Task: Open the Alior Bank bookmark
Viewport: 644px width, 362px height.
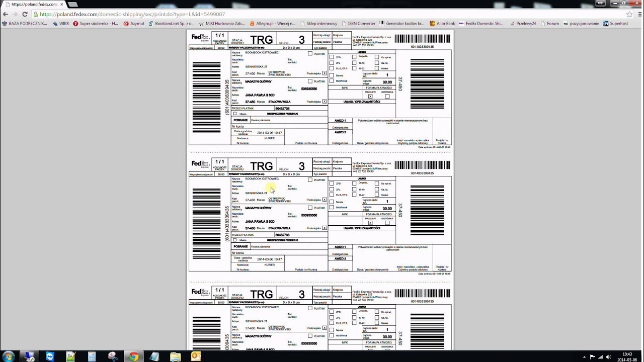Action: [442, 23]
